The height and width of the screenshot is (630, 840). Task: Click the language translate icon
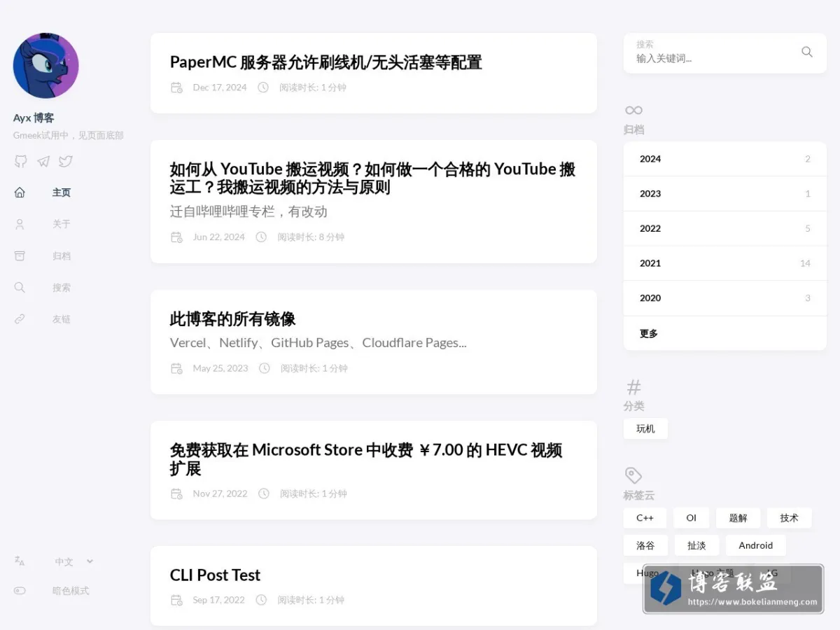pos(20,561)
